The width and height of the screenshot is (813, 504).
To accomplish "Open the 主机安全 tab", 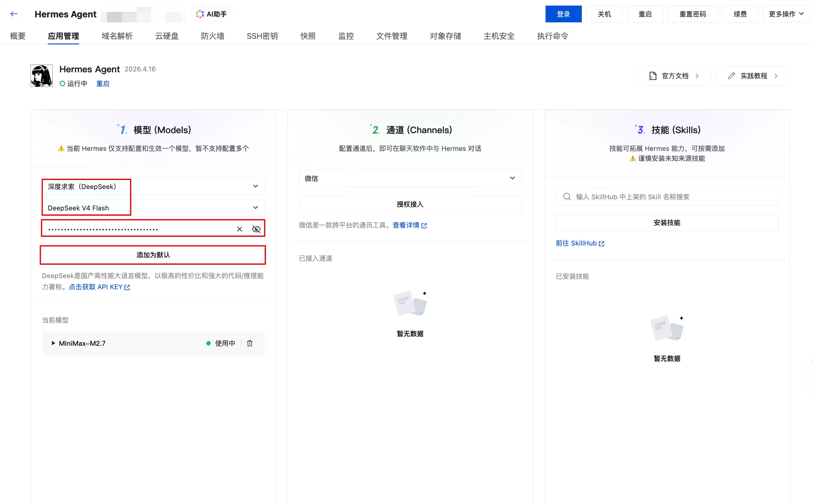I will coord(499,36).
